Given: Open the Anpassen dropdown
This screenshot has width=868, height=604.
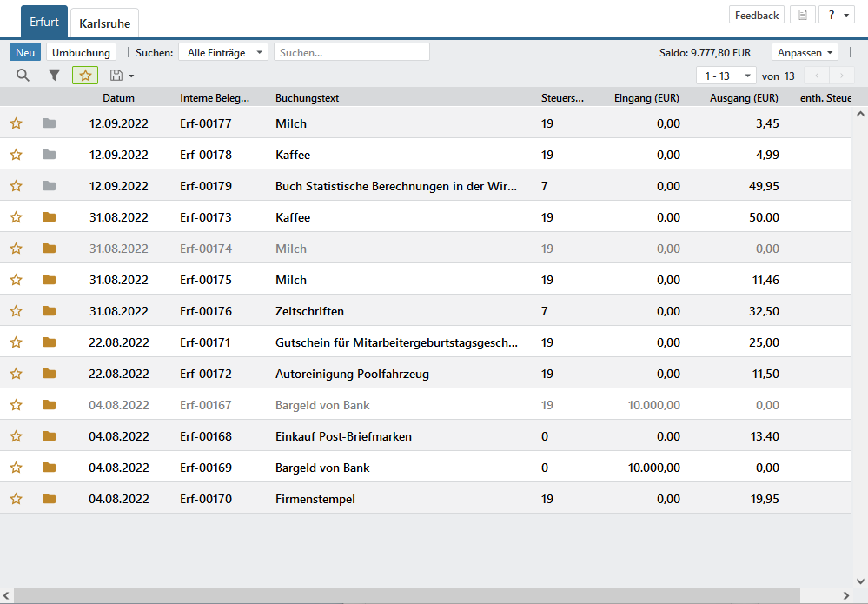Looking at the screenshot, I should tap(805, 52).
